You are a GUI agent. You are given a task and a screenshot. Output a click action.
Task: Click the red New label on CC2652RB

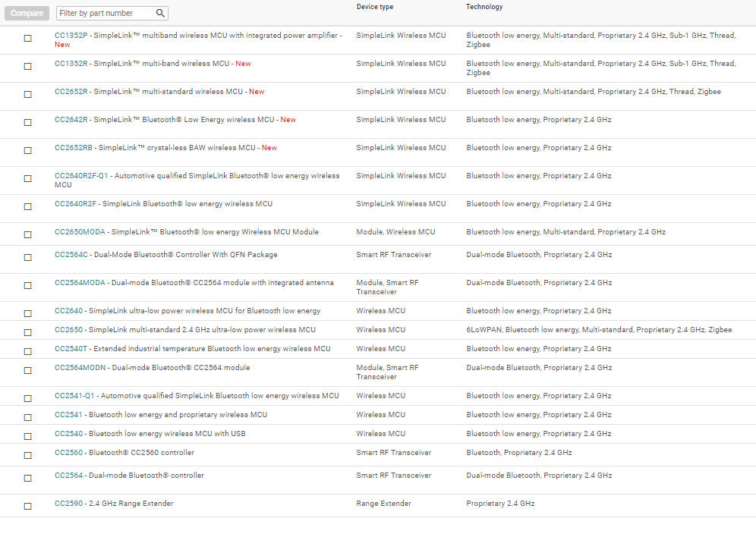coord(269,147)
